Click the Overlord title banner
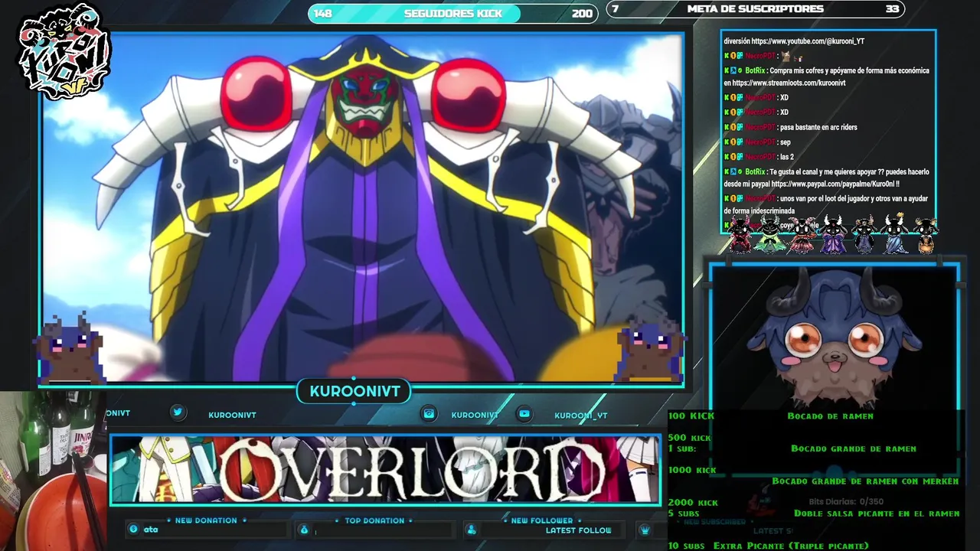Image resolution: width=980 pixels, height=551 pixels. [x=385, y=470]
